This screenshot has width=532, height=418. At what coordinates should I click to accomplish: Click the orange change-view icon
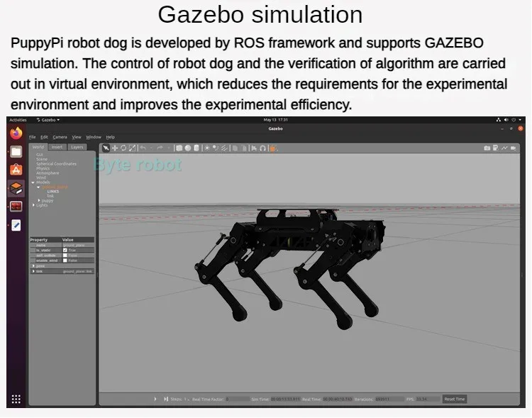[x=273, y=148]
